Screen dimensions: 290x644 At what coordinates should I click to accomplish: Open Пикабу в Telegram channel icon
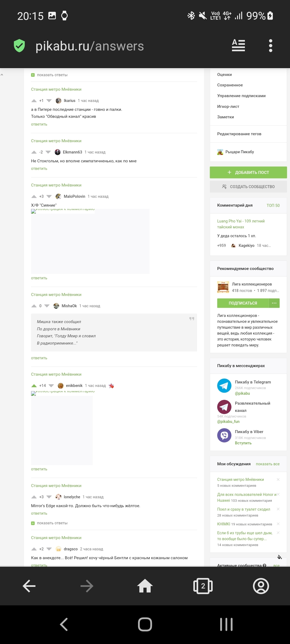pyautogui.click(x=224, y=386)
